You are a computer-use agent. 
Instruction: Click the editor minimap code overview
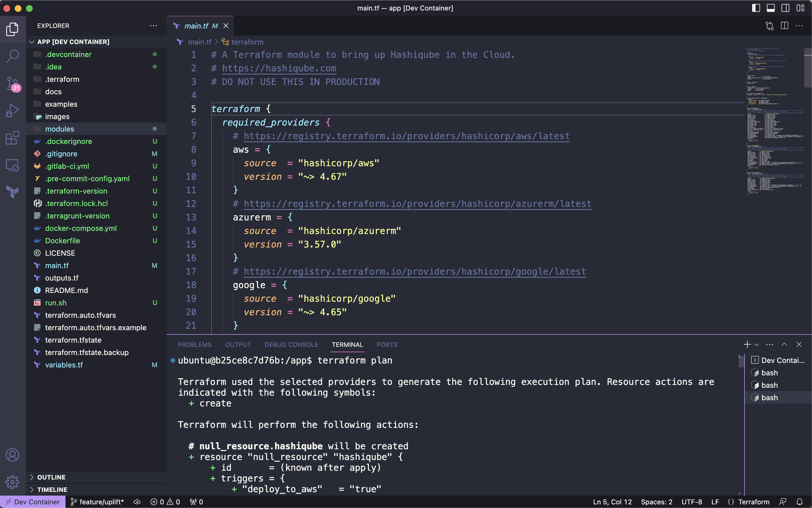[x=774, y=121]
